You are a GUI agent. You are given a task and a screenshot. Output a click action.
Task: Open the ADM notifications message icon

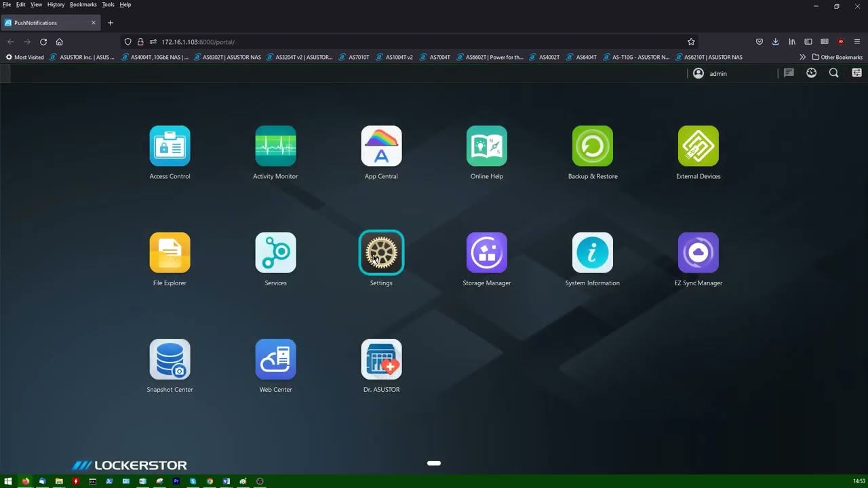point(789,73)
